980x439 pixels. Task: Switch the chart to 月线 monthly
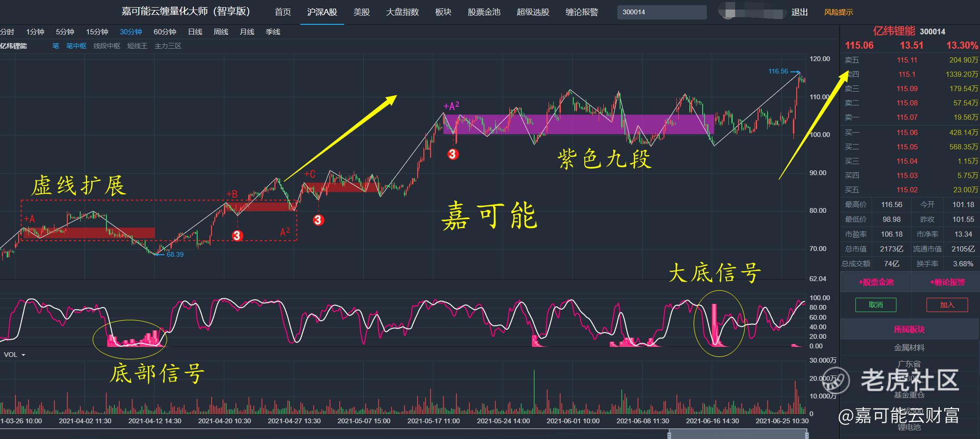(247, 32)
